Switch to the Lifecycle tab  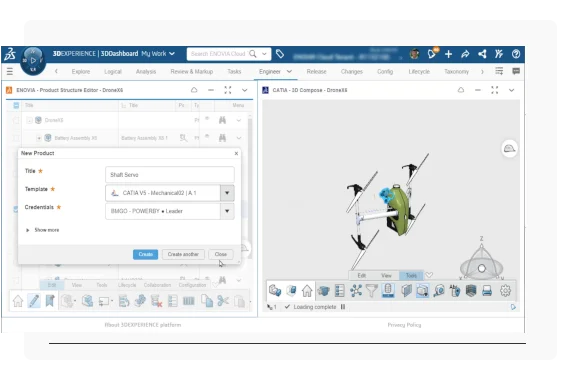tap(419, 71)
